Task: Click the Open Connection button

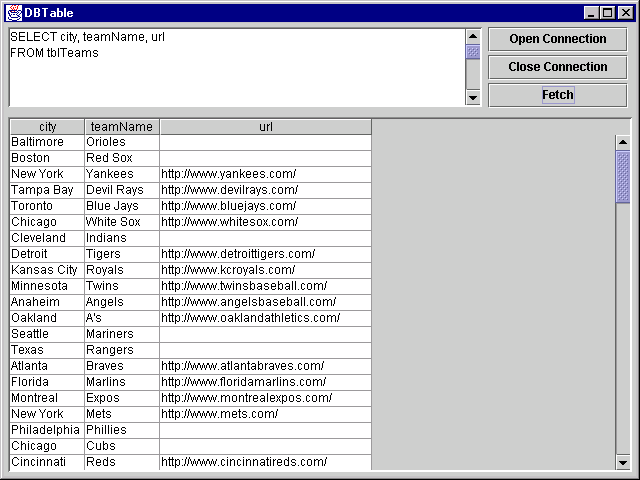Action: [x=558, y=39]
